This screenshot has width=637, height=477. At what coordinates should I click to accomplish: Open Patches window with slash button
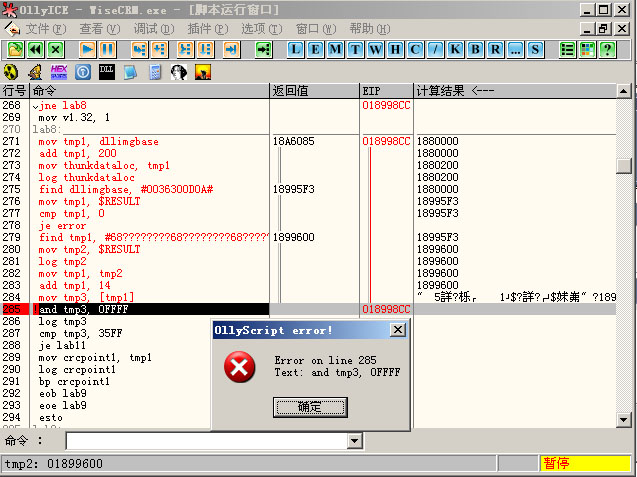tap(435, 50)
